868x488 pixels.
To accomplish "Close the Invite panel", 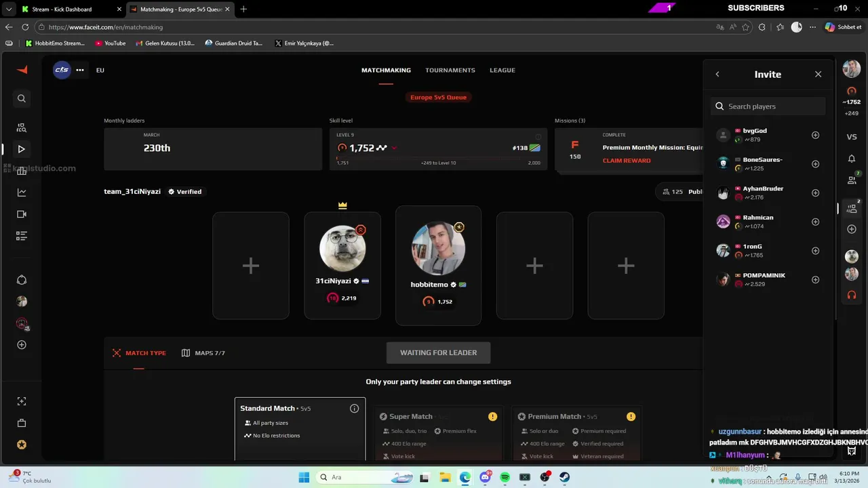I will [x=818, y=75].
